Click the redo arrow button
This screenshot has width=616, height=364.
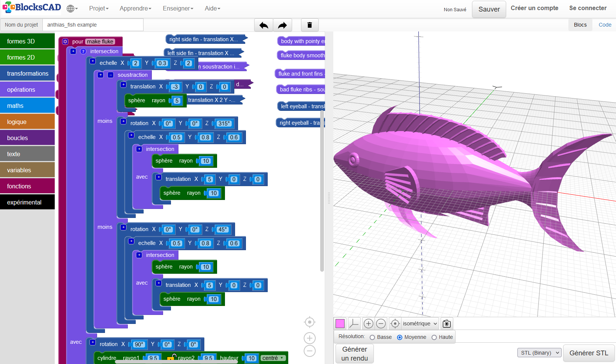(282, 25)
